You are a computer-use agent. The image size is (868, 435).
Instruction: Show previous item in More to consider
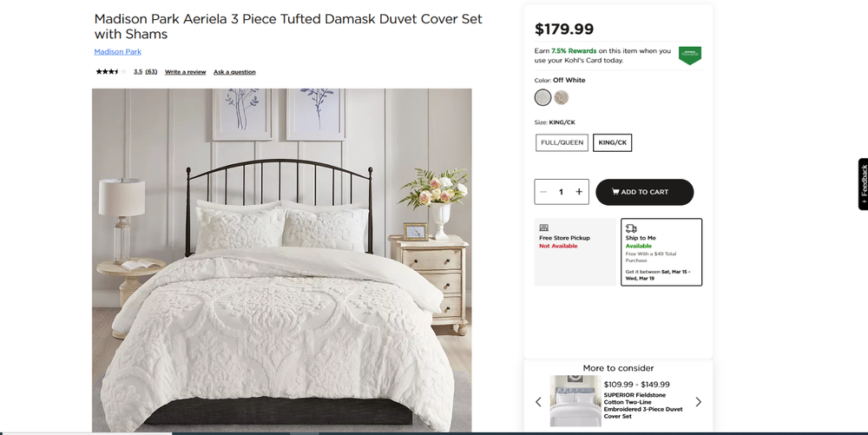tap(538, 402)
